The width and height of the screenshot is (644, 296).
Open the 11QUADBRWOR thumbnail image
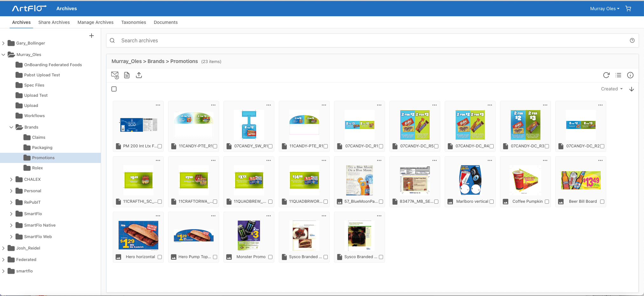pyautogui.click(x=305, y=180)
